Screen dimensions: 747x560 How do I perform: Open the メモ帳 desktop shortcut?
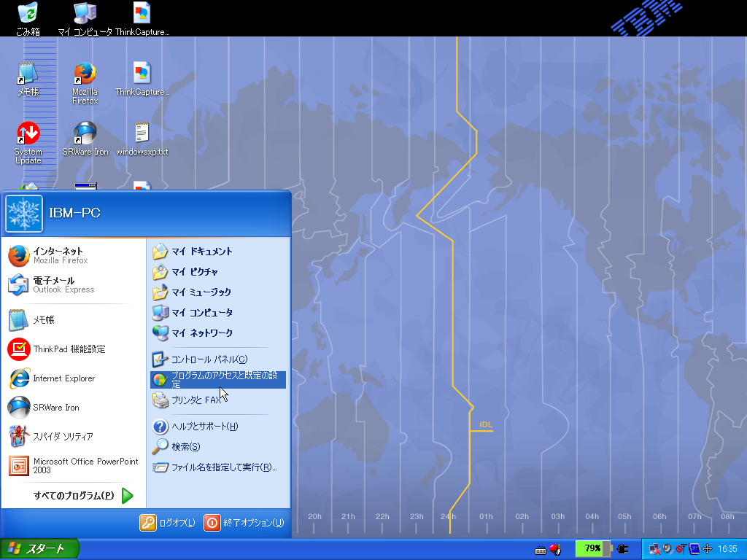(28, 79)
